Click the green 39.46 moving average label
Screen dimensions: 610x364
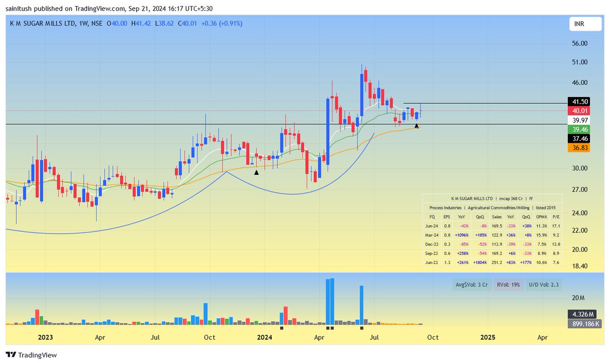580,129
